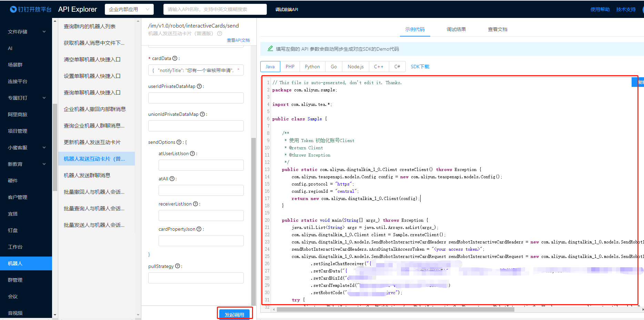The width and height of the screenshot is (644, 320).
Task: Click the SDK下载 link
Action: coord(420,67)
